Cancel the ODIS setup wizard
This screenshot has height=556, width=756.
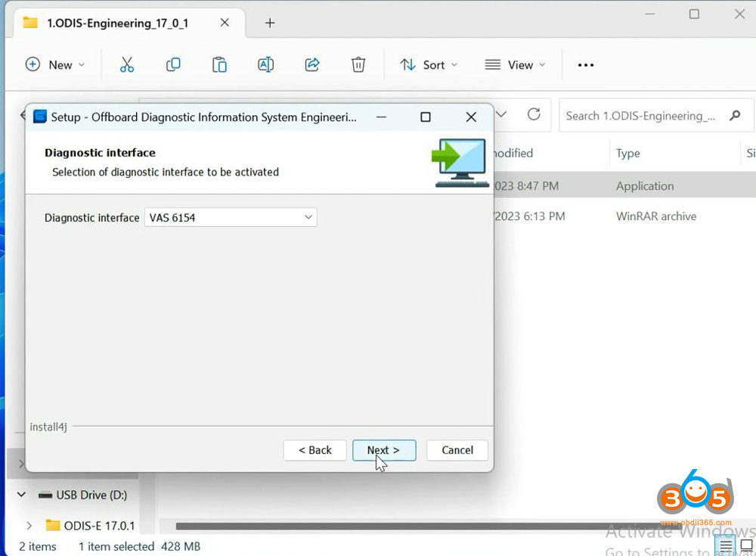(457, 450)
